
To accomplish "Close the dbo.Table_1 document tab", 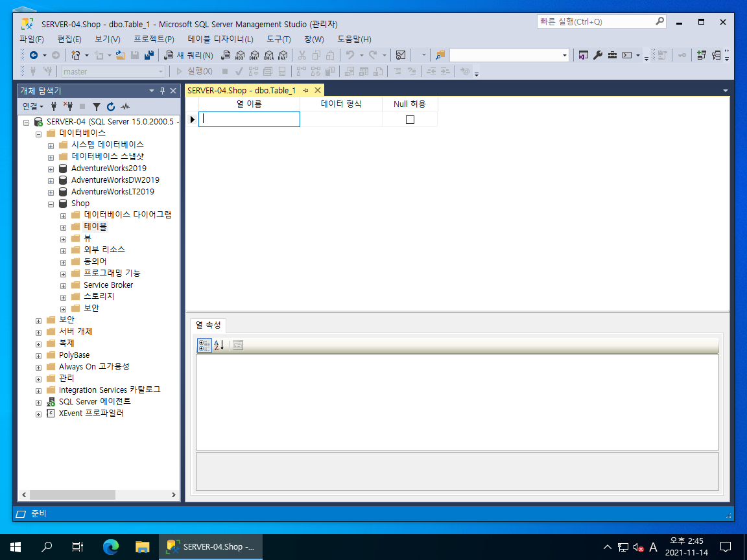I will [318, 91].
